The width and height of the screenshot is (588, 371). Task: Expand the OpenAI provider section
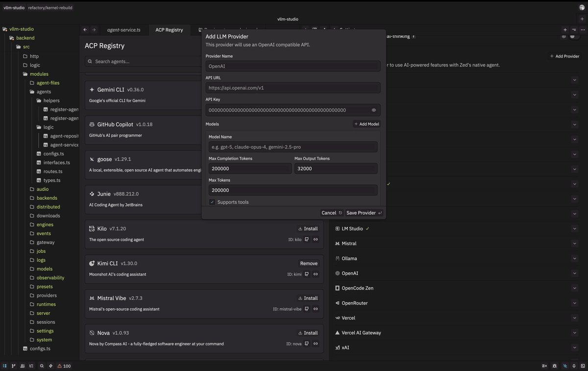coord(574,273)
